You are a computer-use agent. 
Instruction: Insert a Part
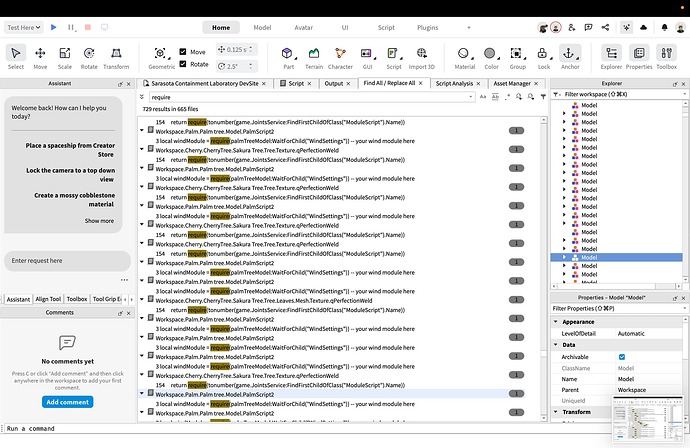click(288, 58)
